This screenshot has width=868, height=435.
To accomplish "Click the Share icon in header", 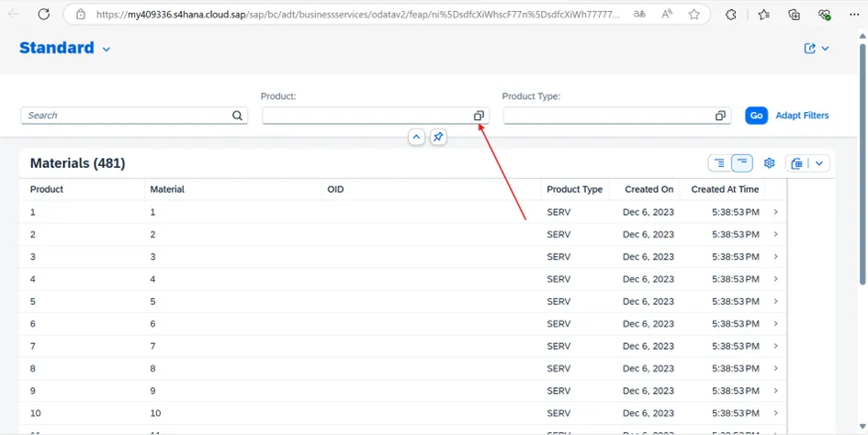I will (810, 49).
